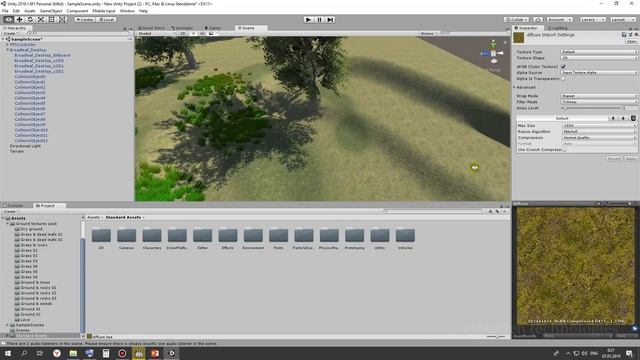This screenshot has height=360, width=640.
Task: Click the Unity icon in the taskbar
Action: click(172, 353)
